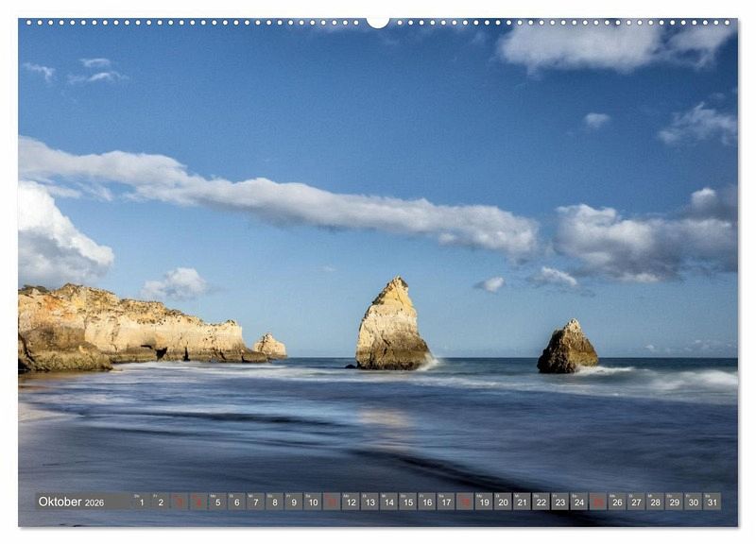Pick day 19 in the calendar strip
The image size is (756, 545).
click(x=484, y=502)
